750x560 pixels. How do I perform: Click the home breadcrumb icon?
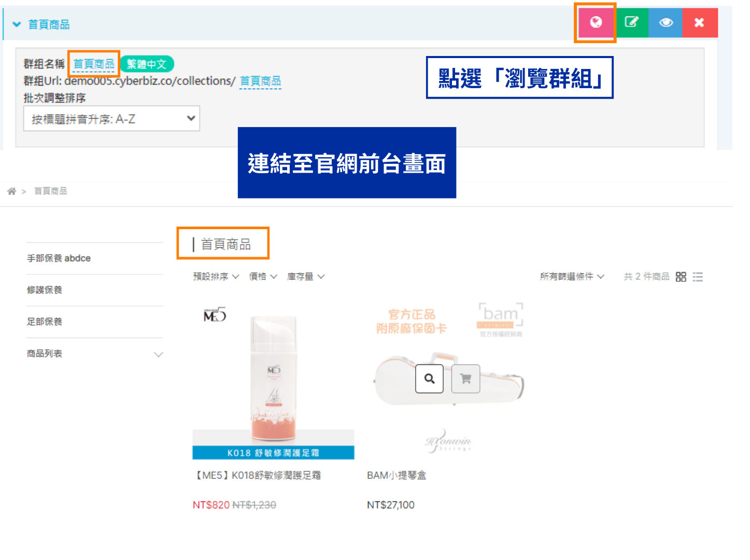tap(11, 191)
